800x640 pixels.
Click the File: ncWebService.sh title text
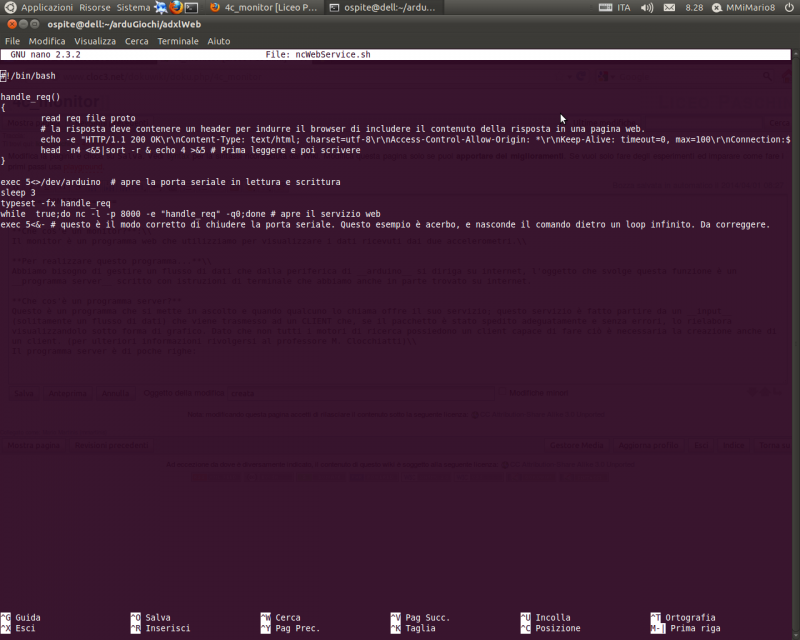[318, 55]
